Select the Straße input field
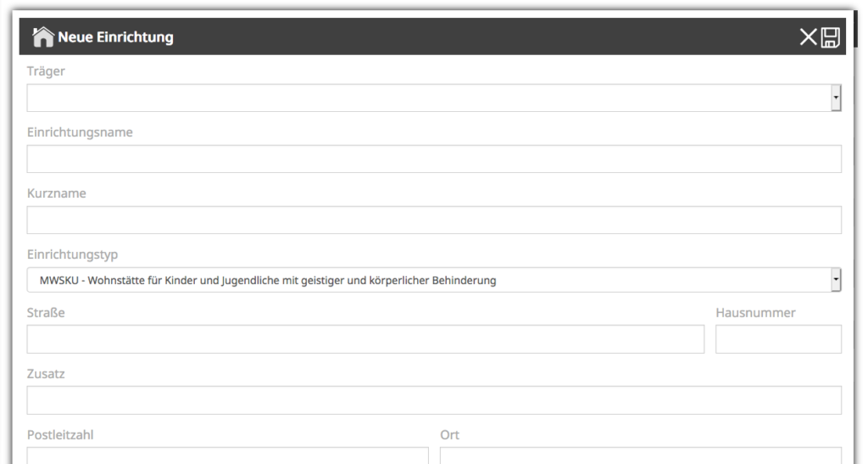The height and width of the screenshot is (464, 868). tap(365, 339)
